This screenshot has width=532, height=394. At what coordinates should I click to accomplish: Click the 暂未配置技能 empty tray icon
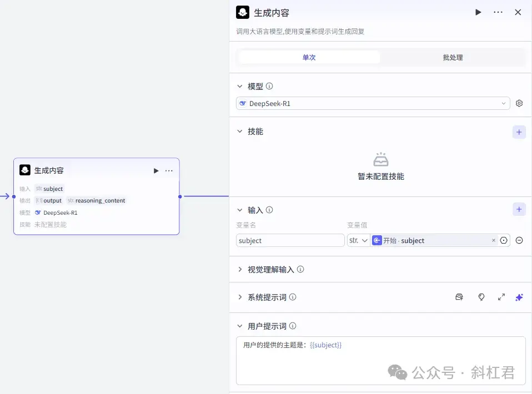381,159
